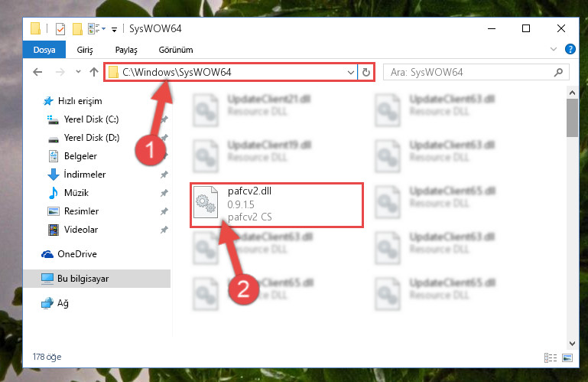Expand the address bar history dropdown
This screenshot has height=382, width=588.
click(351, 72)
